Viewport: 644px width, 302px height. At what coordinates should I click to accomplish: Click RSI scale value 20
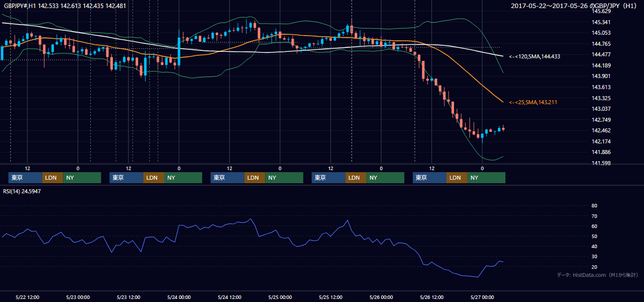coord(594,267)
